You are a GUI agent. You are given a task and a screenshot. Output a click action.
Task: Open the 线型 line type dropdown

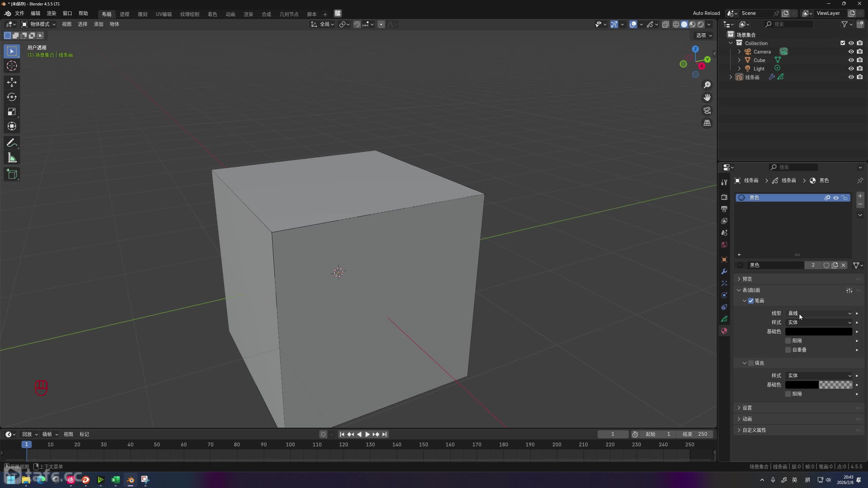click(x=818, y=313)
